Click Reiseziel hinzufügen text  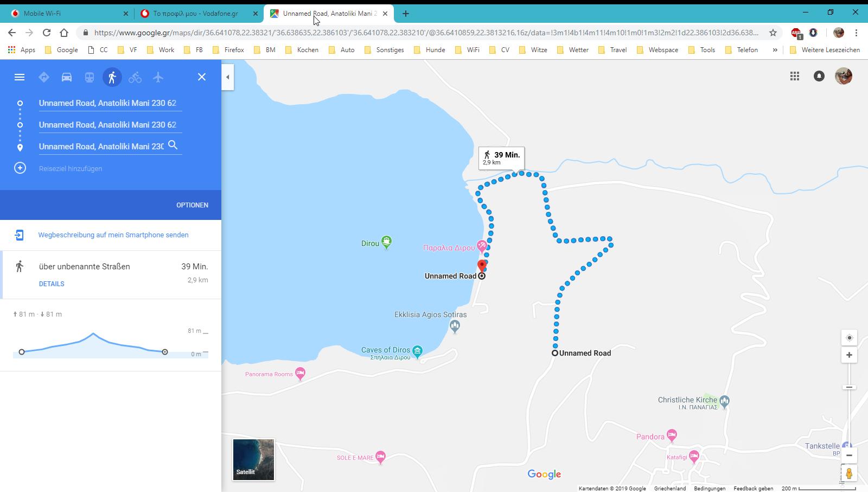point(71,168)
